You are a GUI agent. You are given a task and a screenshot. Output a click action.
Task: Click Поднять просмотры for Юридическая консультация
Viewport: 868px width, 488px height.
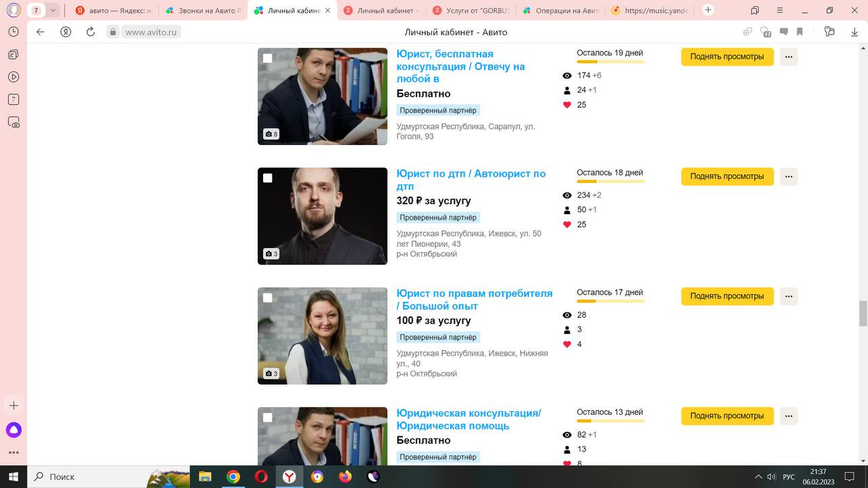(727, 416)
